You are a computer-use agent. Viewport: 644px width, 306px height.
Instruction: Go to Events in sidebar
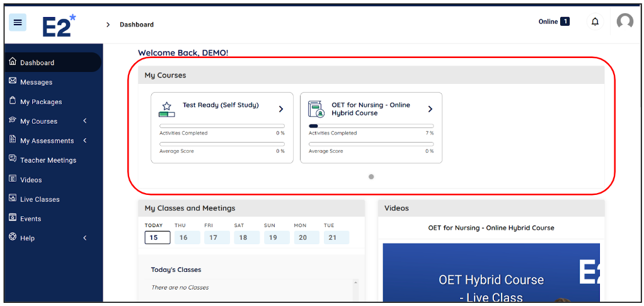tap(30, 219)
